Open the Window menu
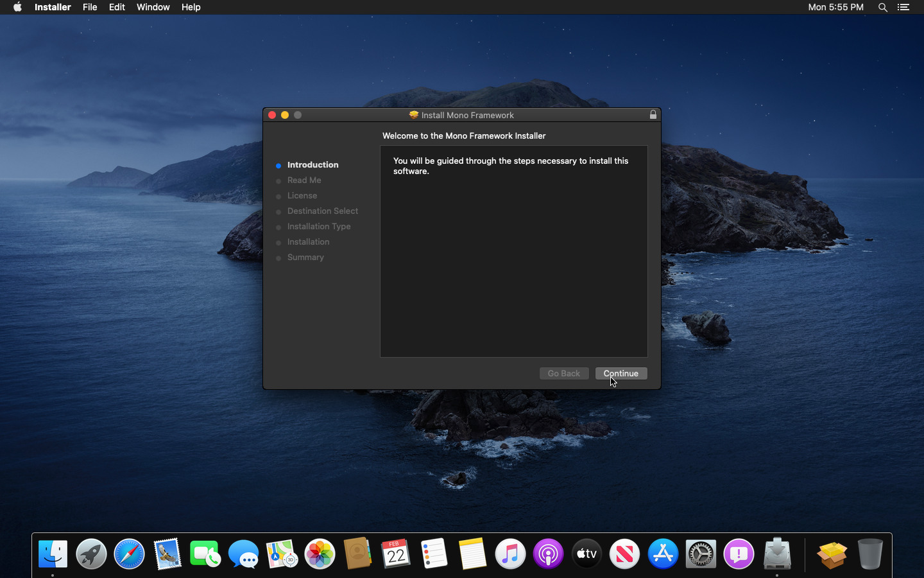The image size is (924, 578). click(x=153, y=7)
